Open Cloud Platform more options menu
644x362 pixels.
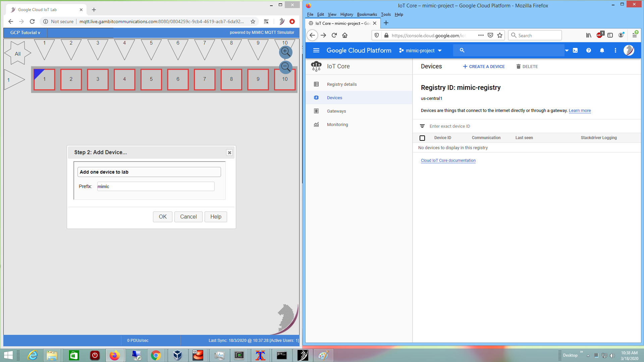[x=615, y=50]
